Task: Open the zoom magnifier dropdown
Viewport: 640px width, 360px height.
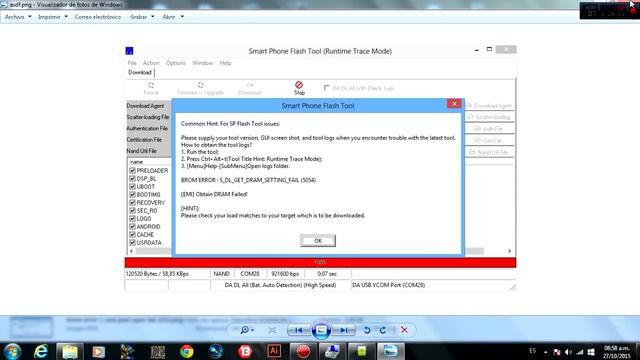Action: (247, 330)
